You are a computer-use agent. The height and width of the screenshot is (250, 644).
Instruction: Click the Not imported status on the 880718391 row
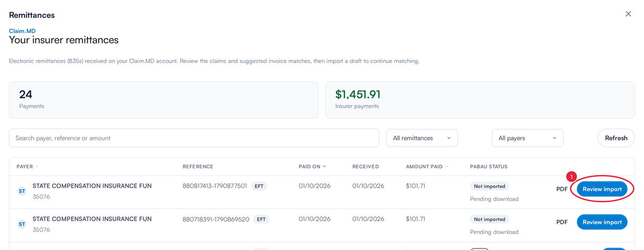pos(489,219)
